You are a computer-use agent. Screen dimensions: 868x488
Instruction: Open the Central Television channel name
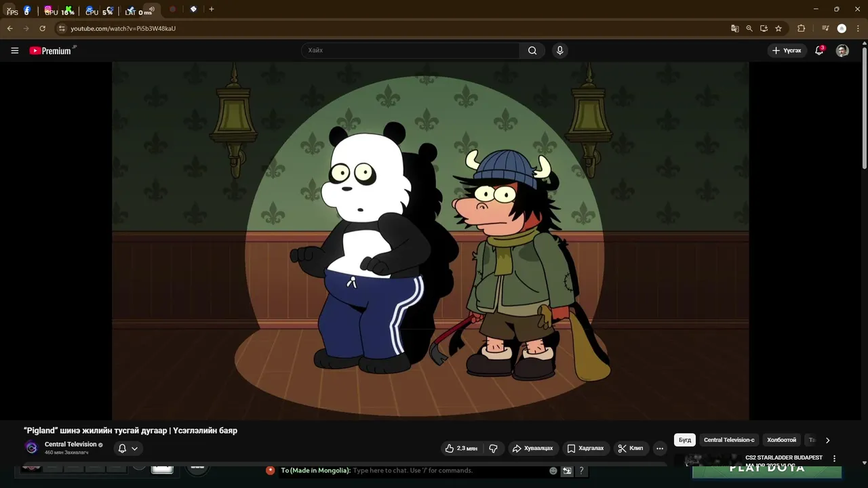pos(71,445)
